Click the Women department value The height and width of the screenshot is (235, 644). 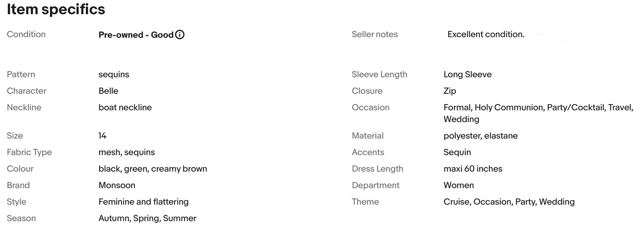click(459, 185)
